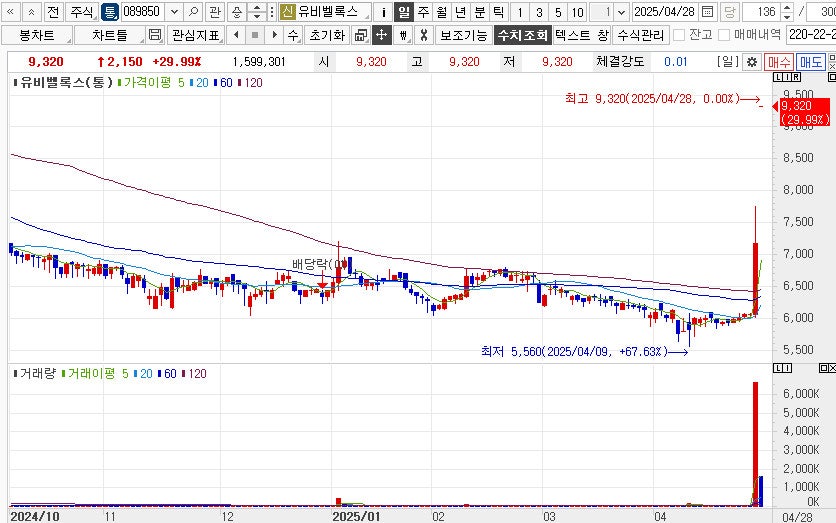
Task: Click the play backward arrow icon
Action: point(235,35)
